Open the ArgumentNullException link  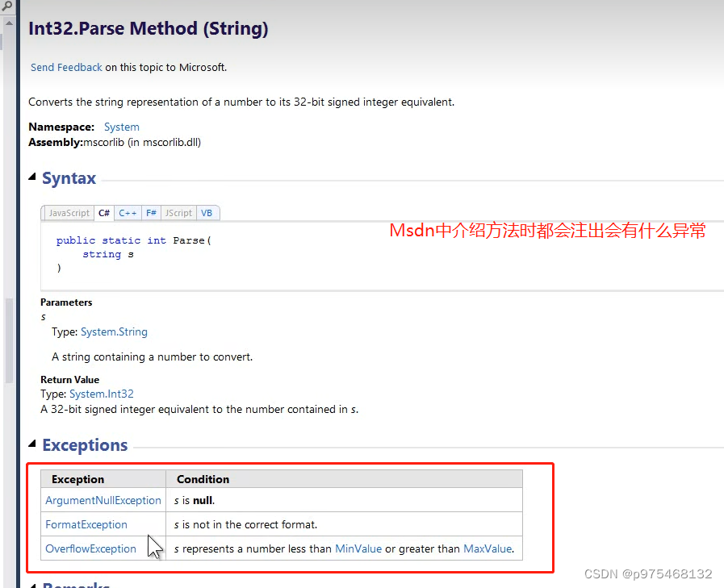[x=103, y=500]
